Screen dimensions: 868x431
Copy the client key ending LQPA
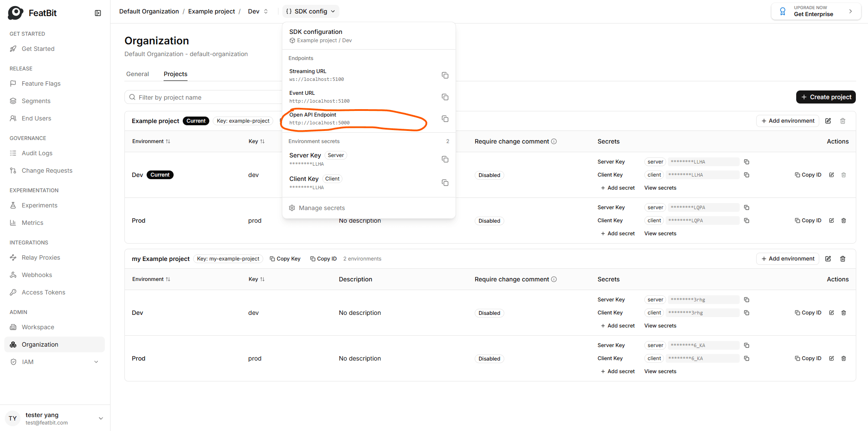coord(747,221)
